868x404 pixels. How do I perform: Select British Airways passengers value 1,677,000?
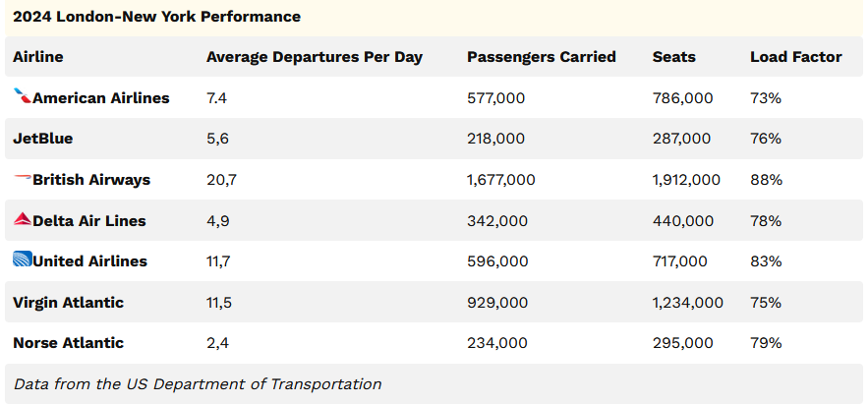[501, 180]
